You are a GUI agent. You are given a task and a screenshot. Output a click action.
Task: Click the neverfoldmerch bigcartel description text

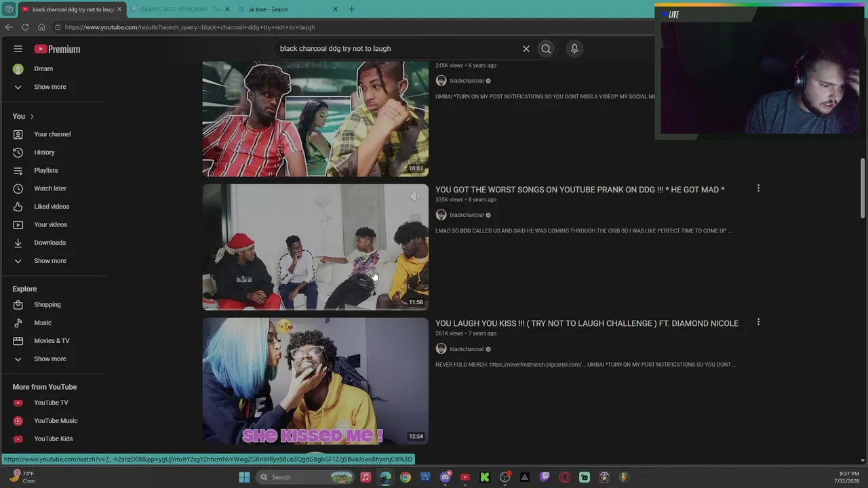click(586, 365)
